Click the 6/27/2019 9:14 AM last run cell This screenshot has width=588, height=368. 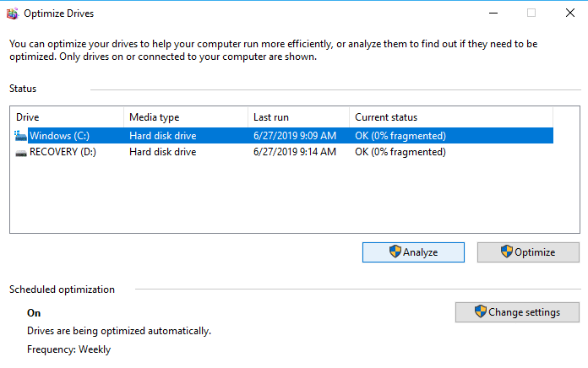[x=294, y=152]
